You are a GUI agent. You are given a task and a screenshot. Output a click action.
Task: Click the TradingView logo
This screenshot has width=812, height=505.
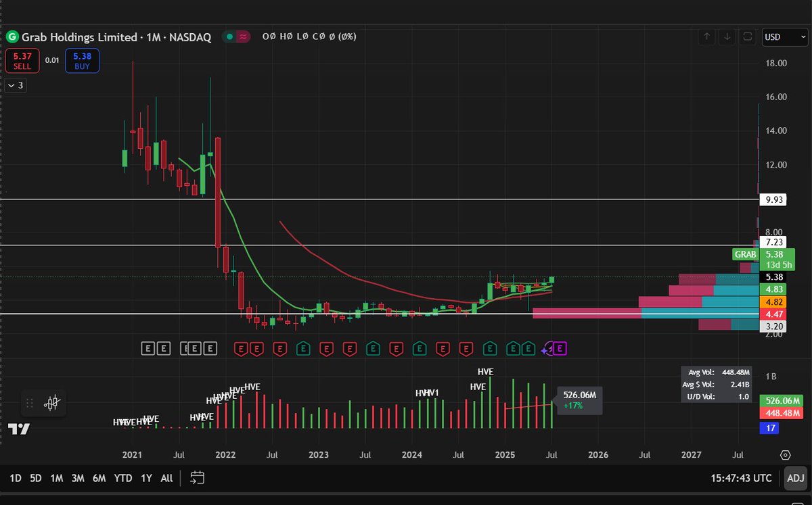[19, 429]
